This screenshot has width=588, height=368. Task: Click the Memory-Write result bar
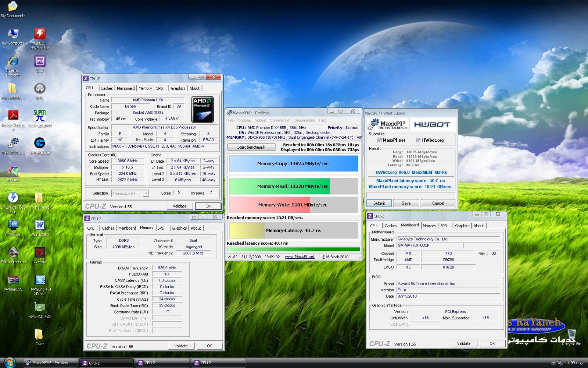click(293, 205)
